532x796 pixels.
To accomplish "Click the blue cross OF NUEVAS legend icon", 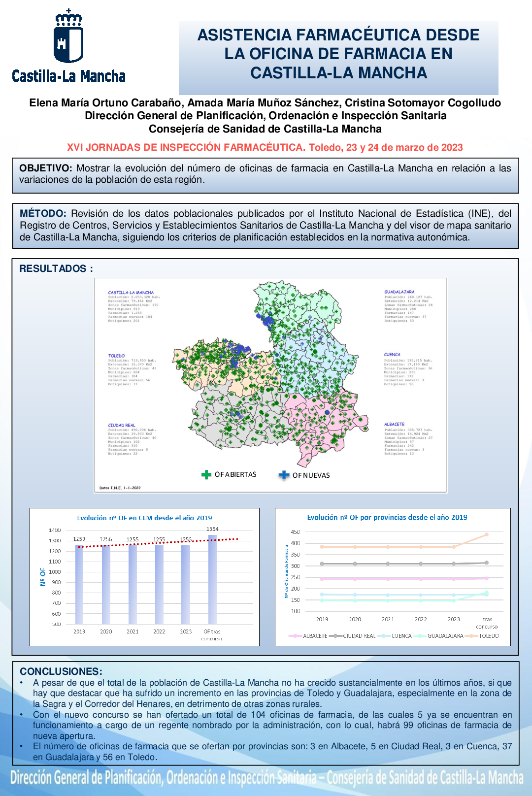I will pos(284,475).
